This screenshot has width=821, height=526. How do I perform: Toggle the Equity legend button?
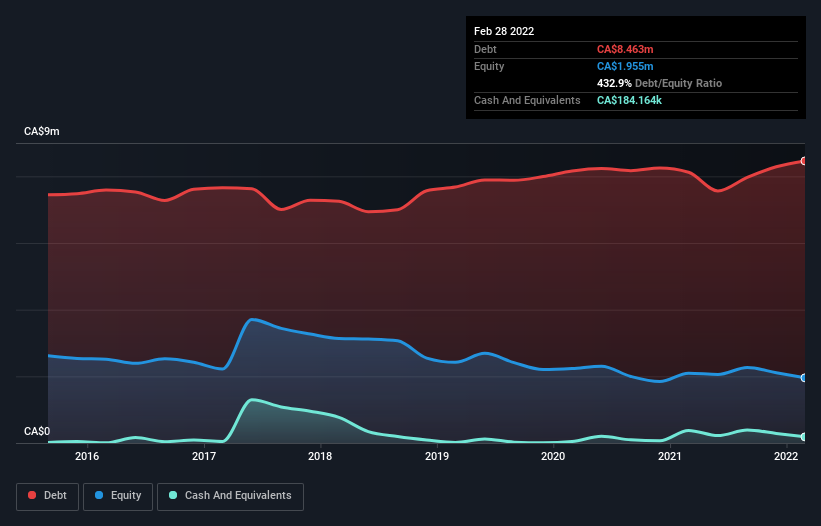(118, 496)
